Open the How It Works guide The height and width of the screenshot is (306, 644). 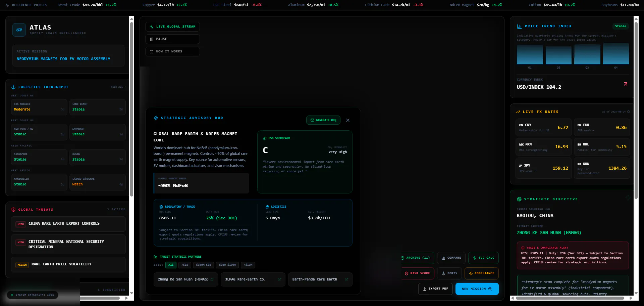coord(172,51)
